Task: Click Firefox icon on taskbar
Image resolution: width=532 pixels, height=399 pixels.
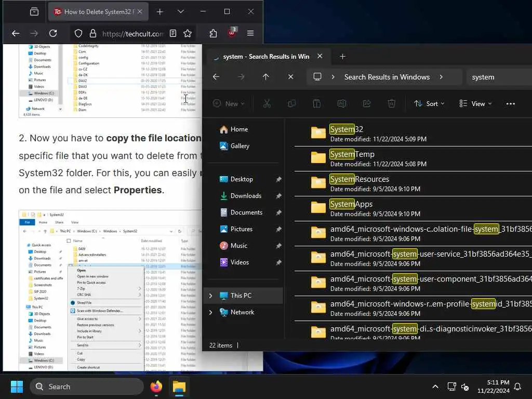Action: pyautogui.click(x=156, y=387)
